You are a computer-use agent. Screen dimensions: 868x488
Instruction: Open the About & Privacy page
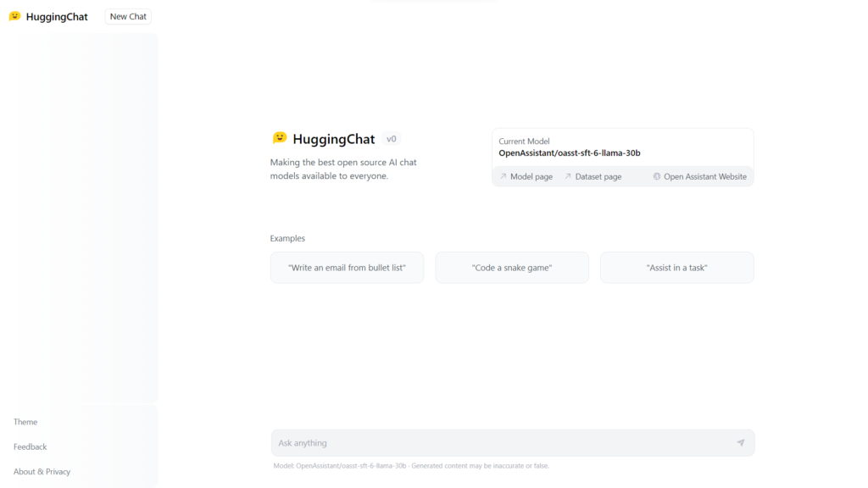point(41,471)
